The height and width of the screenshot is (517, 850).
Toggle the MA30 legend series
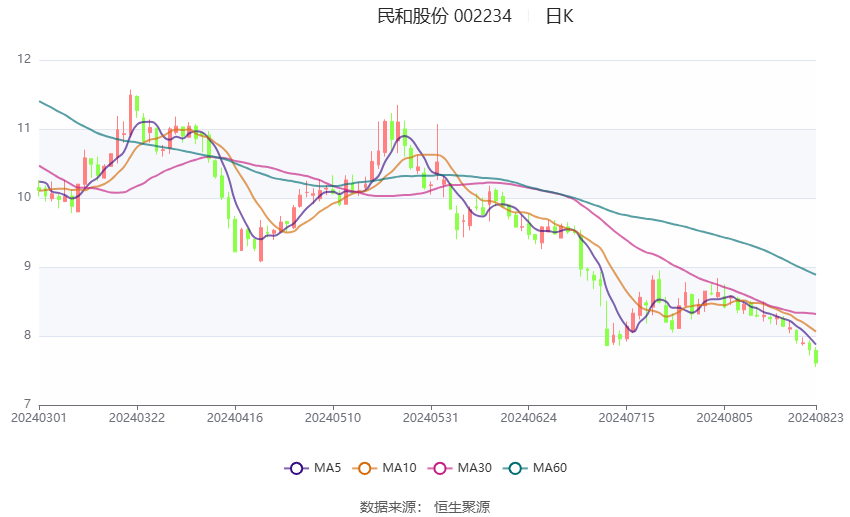tap(460, 468)
